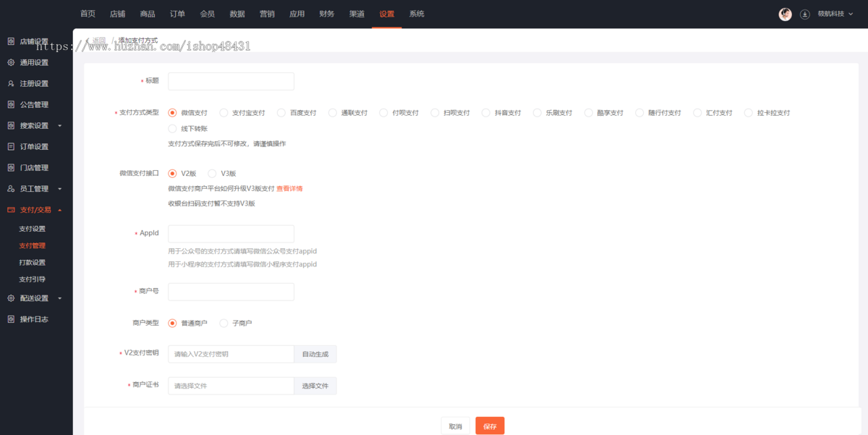Screen dimensions: 868x435
Task: Select 微信支付 payment type
Action: [x=172, y=113]
